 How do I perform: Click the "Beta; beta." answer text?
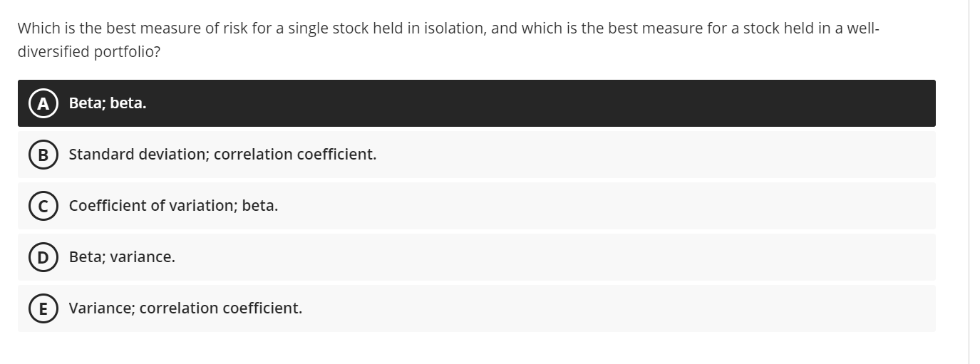click(108, 103)
